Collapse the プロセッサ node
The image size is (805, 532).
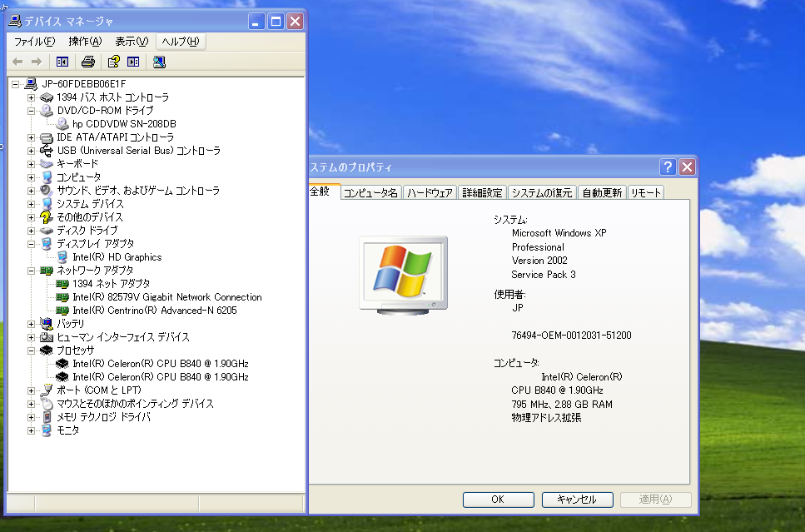pyautogui.click(x=31, y=351)
